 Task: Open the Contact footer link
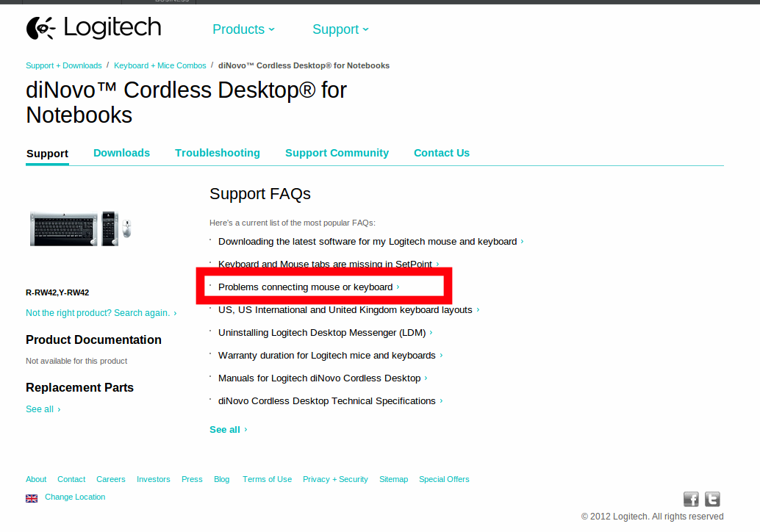[71, 479]
